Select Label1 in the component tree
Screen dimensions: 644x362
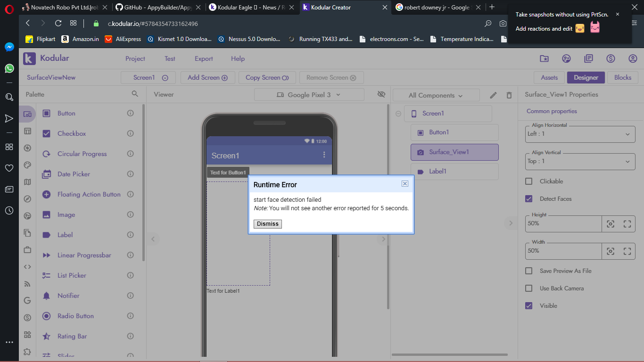click(454, 172)
